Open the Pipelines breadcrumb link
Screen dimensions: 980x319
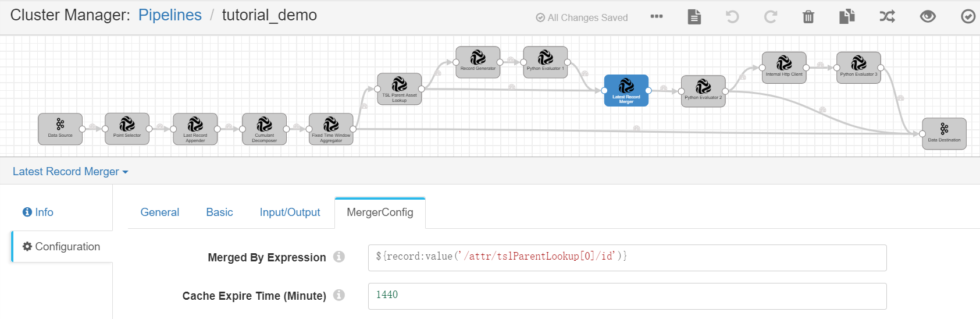(170, 15)
